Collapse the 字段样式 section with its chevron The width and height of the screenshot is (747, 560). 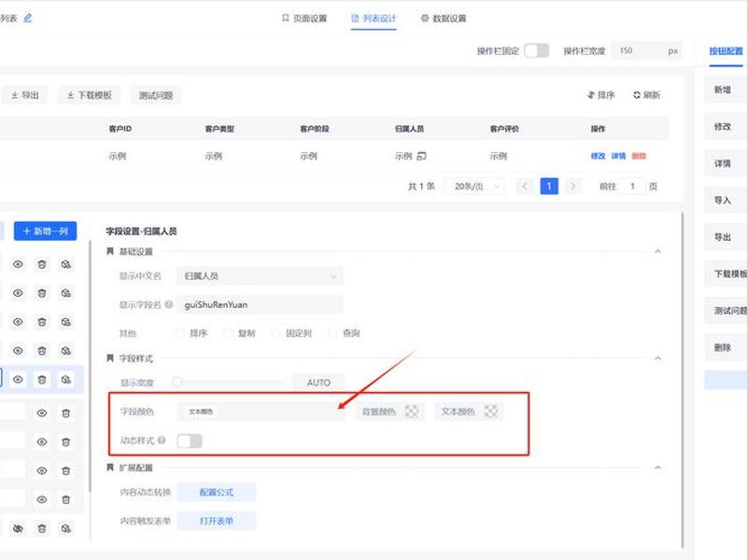(x=658, y=358)
